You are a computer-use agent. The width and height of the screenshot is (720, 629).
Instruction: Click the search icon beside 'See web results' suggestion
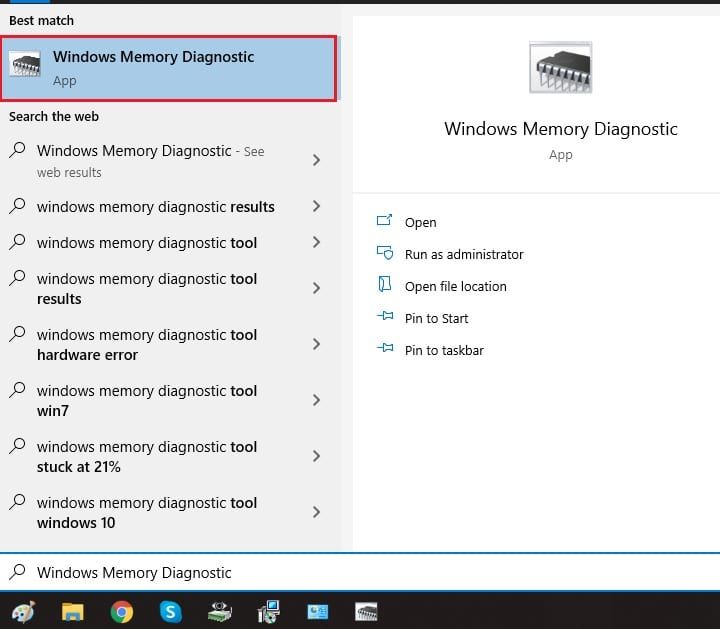click(x=17, y=150)
